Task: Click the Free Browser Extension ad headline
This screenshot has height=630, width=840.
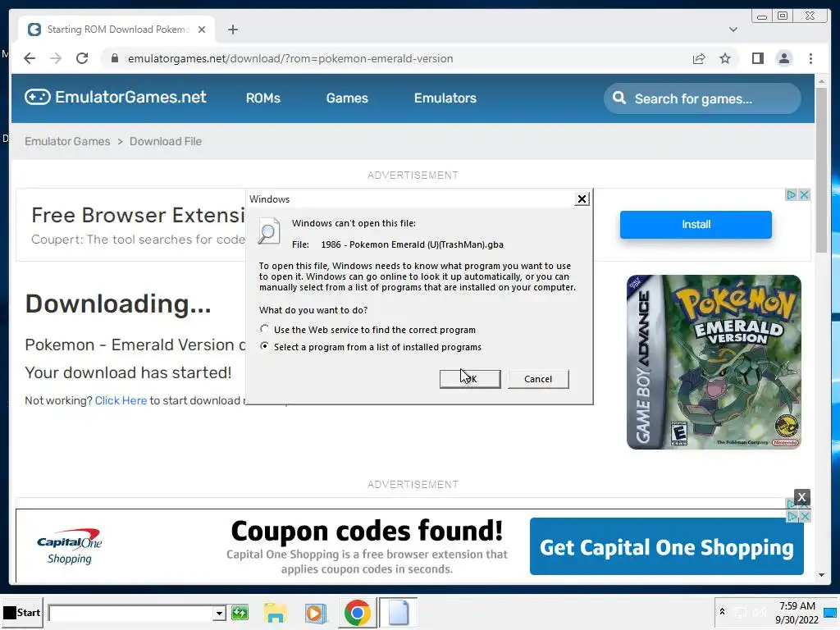Action: [138, 216]
